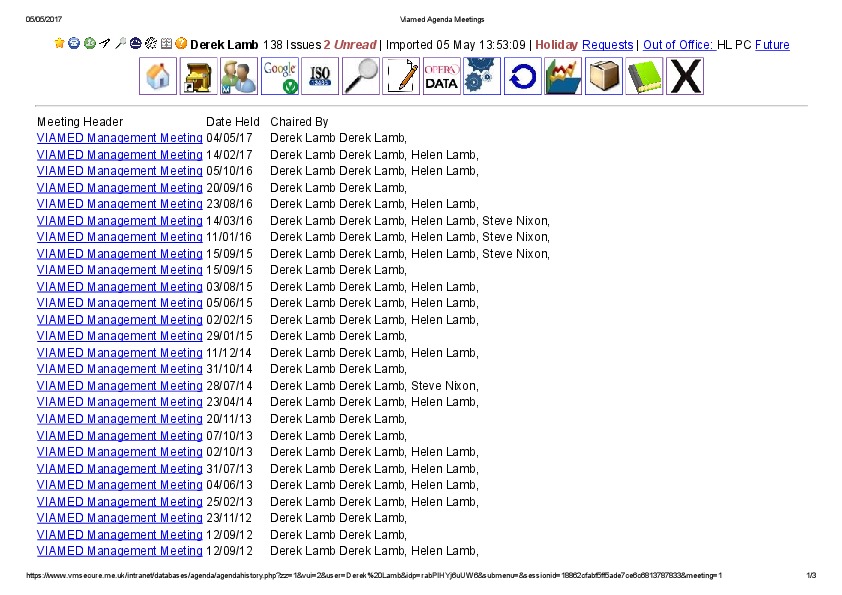Click the Future link

pos(772,45)
